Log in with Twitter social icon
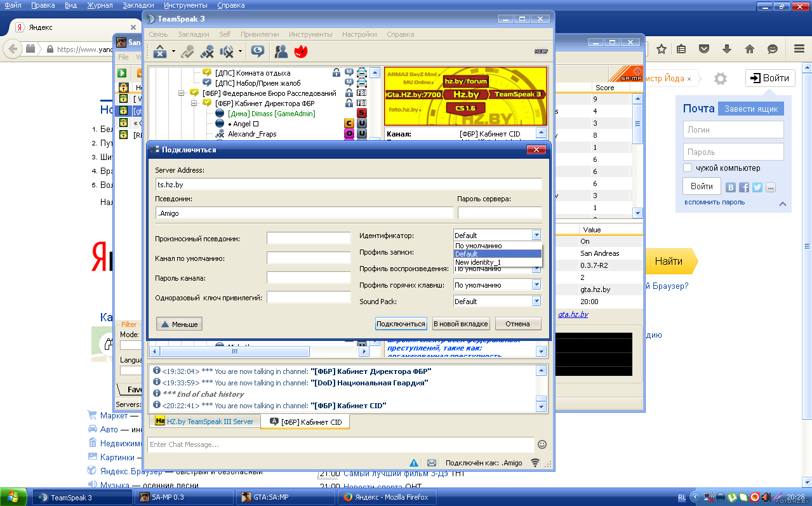 point(757,187)
